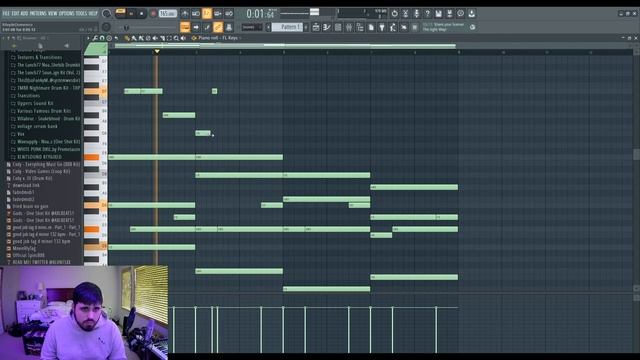
Task: Click the arrow icon beside the playlist button
Action: [196, 27]
